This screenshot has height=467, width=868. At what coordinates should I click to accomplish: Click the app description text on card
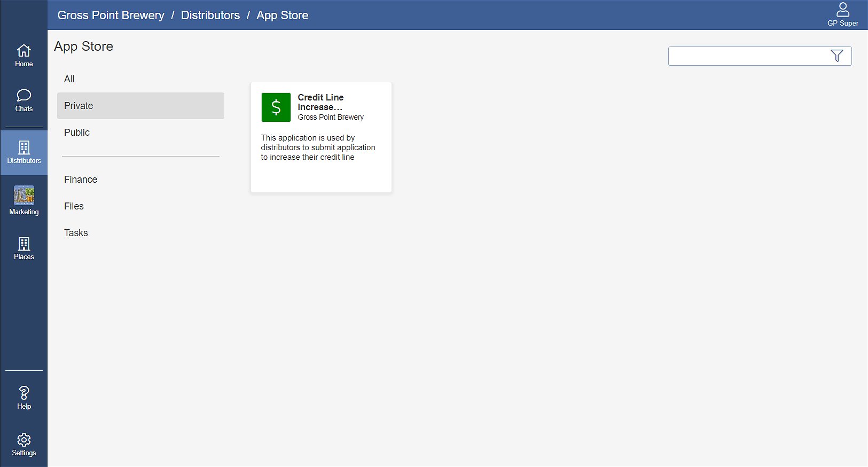318,147
